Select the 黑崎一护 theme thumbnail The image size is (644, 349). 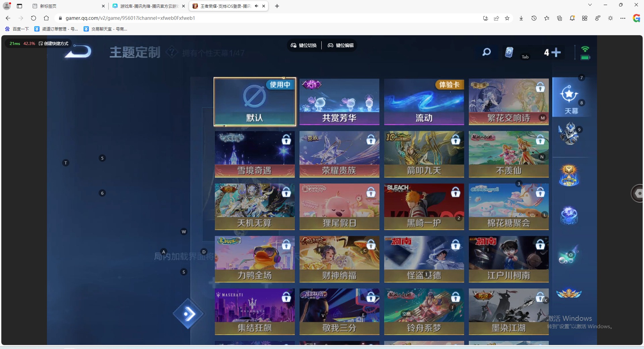click(x=424, y=207)
